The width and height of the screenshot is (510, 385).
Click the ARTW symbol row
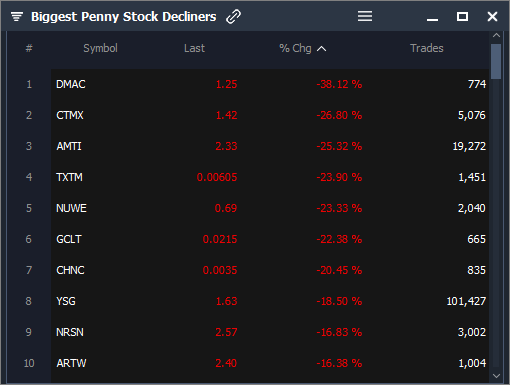(x=270, y=363)
